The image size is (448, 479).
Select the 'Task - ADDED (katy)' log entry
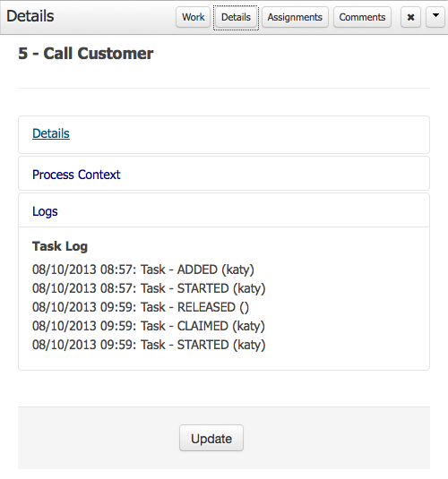tap(143, 269)
